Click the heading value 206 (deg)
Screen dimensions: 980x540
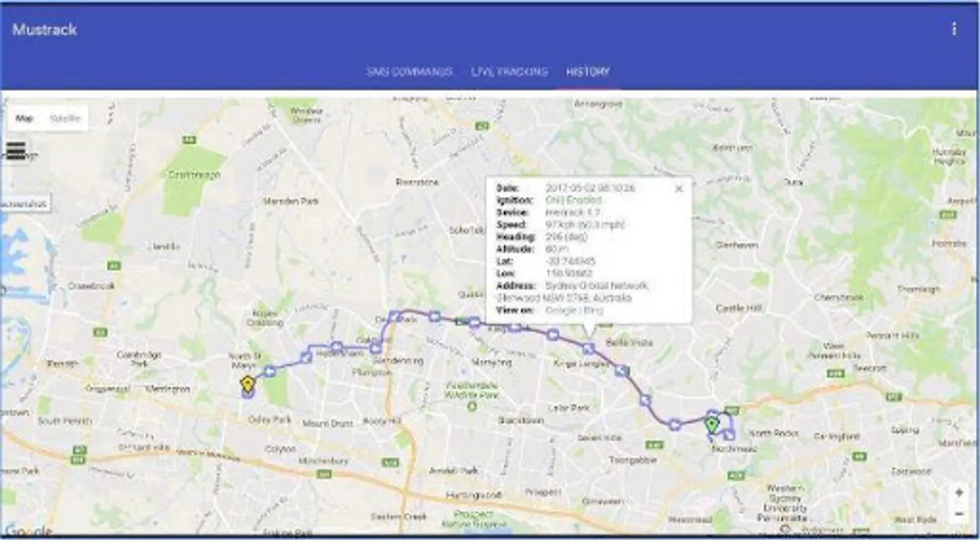(567, 237)
